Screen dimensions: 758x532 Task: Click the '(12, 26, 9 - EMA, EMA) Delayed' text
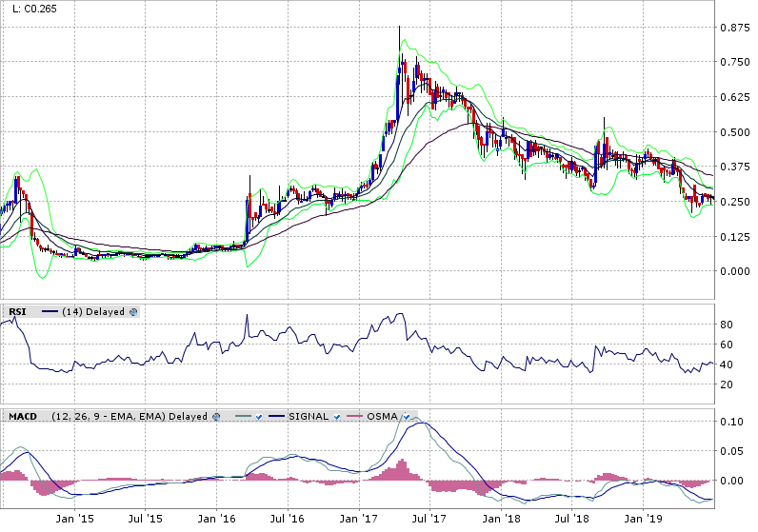130,417
